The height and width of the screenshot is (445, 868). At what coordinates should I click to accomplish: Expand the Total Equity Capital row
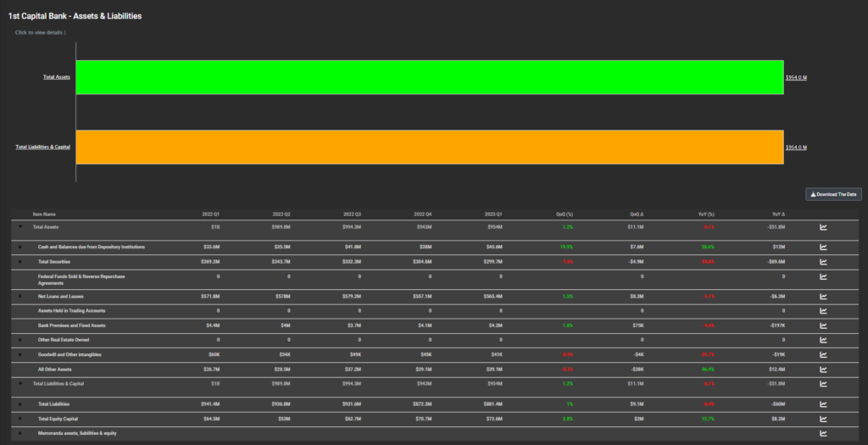(x=20, y=419)
